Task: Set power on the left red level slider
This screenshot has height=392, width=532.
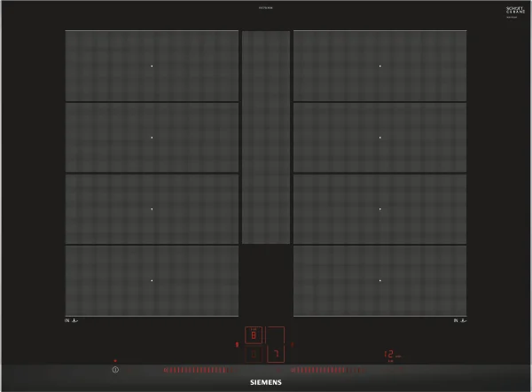Action: tap(199, 370)
